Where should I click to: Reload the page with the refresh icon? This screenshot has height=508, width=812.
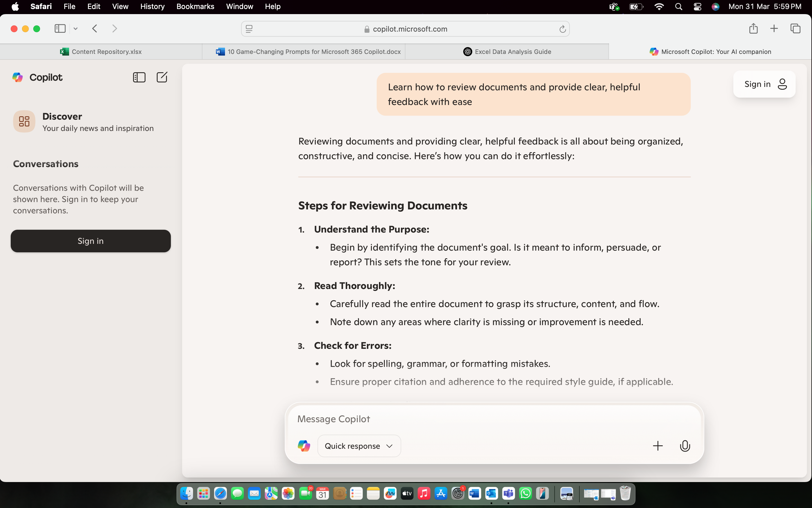click(x=562, y=29)
